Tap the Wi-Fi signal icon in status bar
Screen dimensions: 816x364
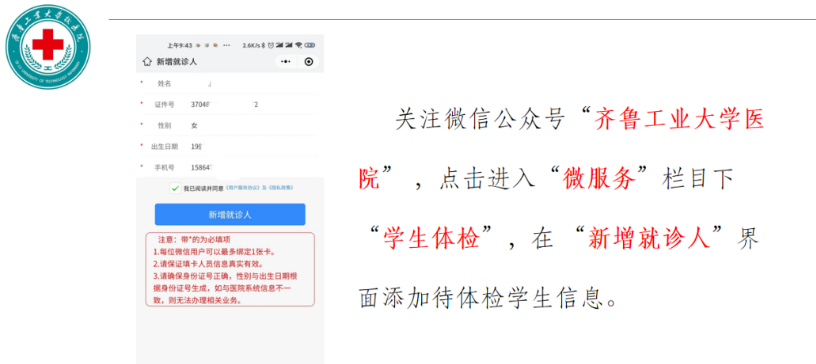click(x=299, y=45)
